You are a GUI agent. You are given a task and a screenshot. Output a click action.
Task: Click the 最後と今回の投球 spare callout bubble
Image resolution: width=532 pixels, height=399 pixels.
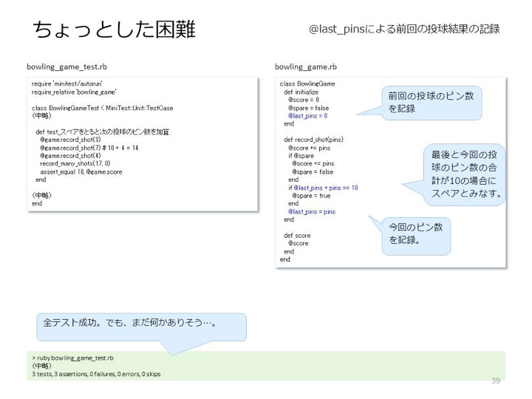[464, 174]
